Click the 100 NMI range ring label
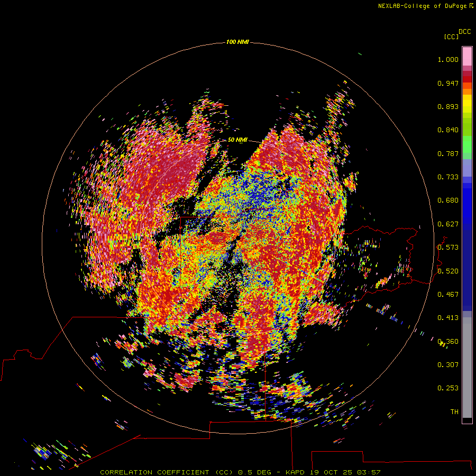The width and height of the screenshot is (476, 476). tap(237, 42)
